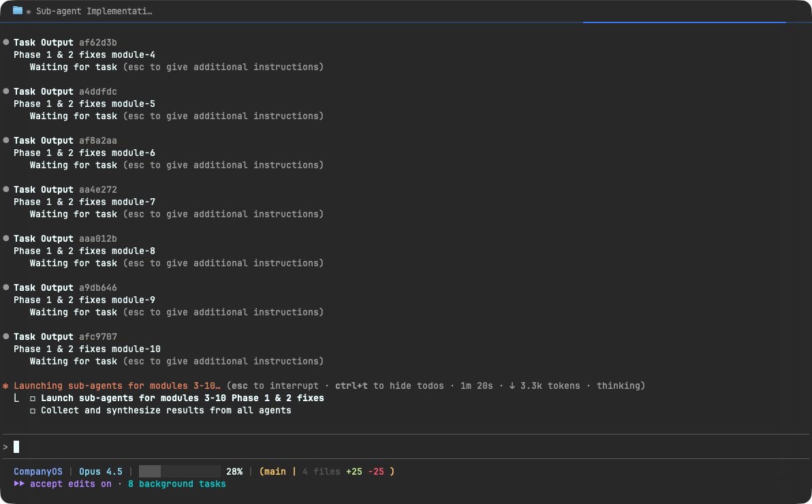
Task: Click the task ID a4ddfdc
Action: pyautogui.click(x=98, y=91)
